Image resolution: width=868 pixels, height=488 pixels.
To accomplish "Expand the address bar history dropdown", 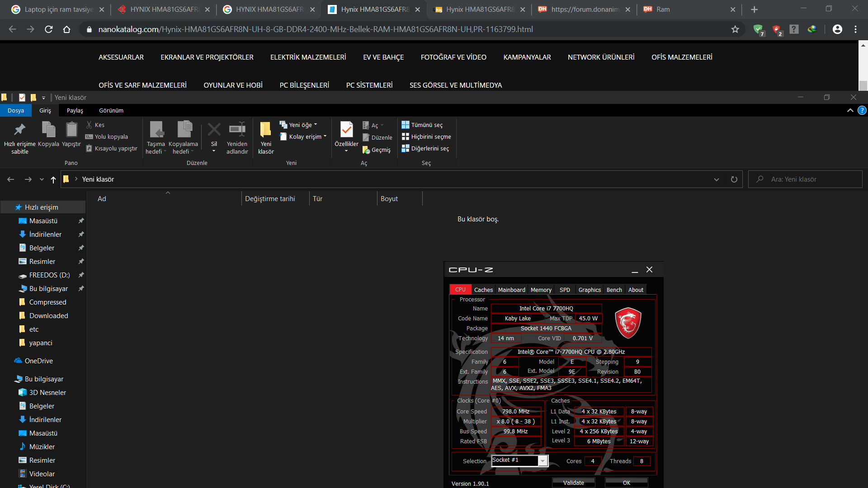I will [716, 179].
